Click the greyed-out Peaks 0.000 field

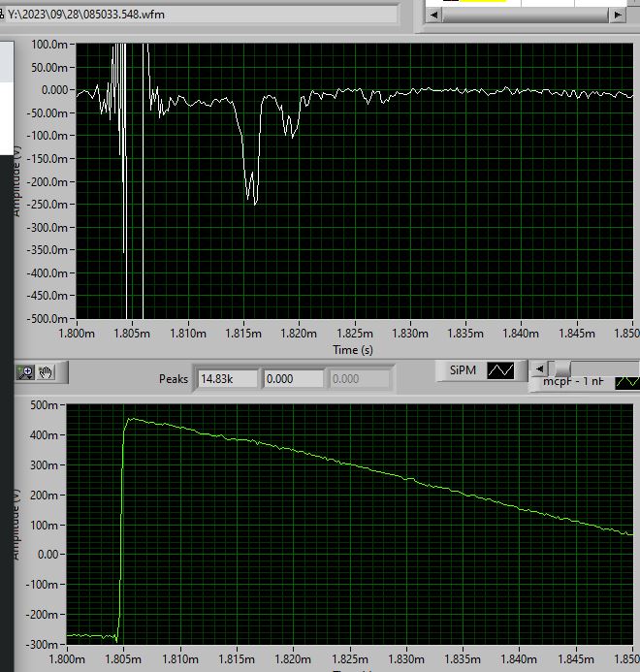coord(359,379)
